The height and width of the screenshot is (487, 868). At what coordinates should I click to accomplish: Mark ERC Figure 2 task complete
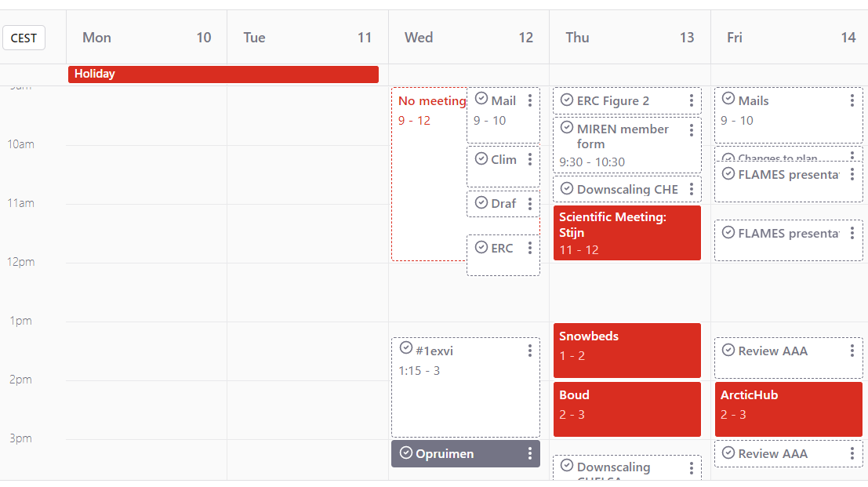pos(567,100)
